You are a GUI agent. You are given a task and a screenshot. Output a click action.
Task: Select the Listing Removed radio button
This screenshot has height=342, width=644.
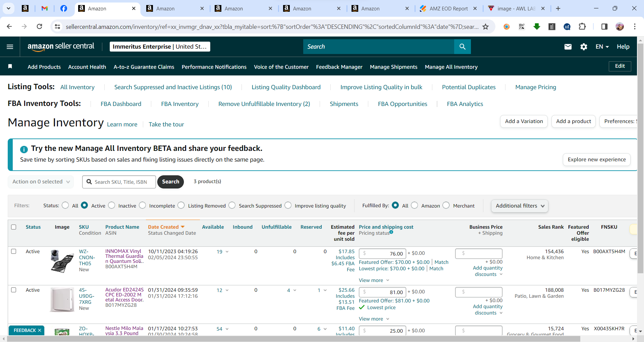[181, 205]
